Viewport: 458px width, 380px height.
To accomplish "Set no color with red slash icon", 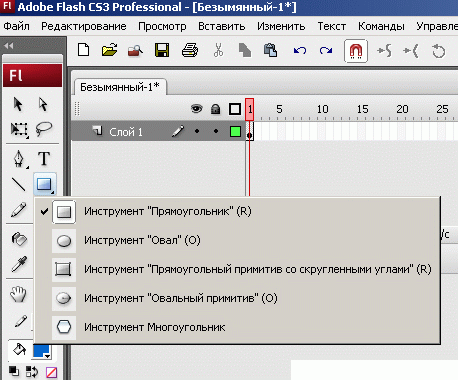I will pos(51,372).
